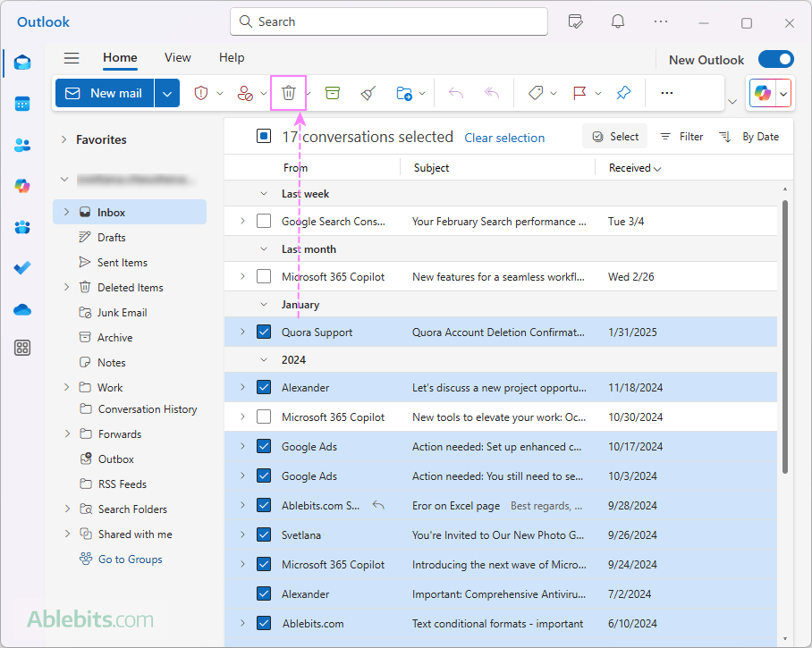Open the notifications bell
Screen dimensions: 812x648
[x=618, y=21]
